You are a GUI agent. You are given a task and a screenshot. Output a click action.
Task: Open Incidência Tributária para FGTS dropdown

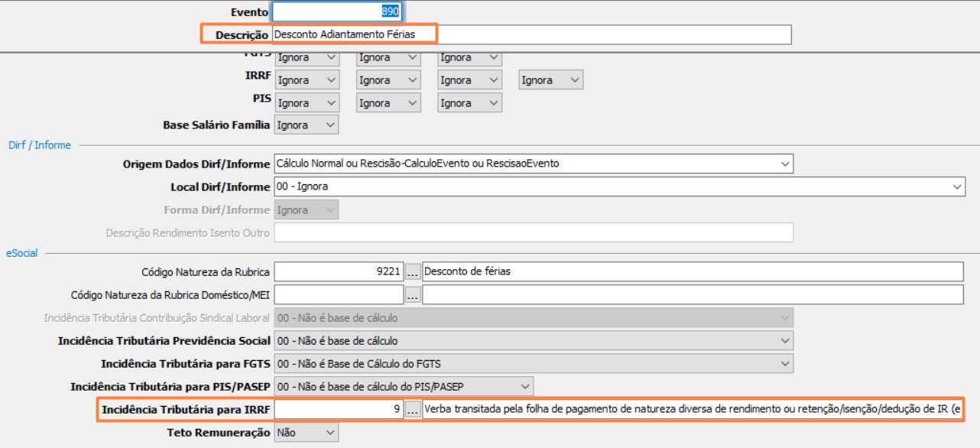(x=533, y=364)
